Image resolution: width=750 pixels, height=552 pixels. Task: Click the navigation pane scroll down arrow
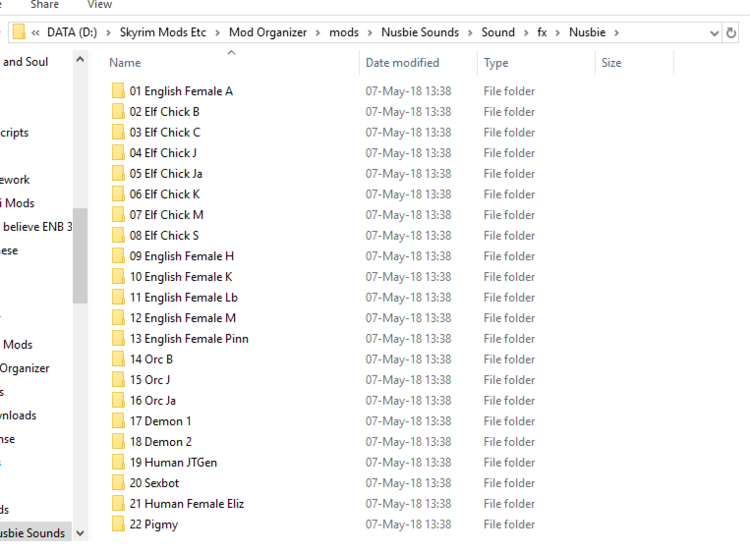point(80,533)
